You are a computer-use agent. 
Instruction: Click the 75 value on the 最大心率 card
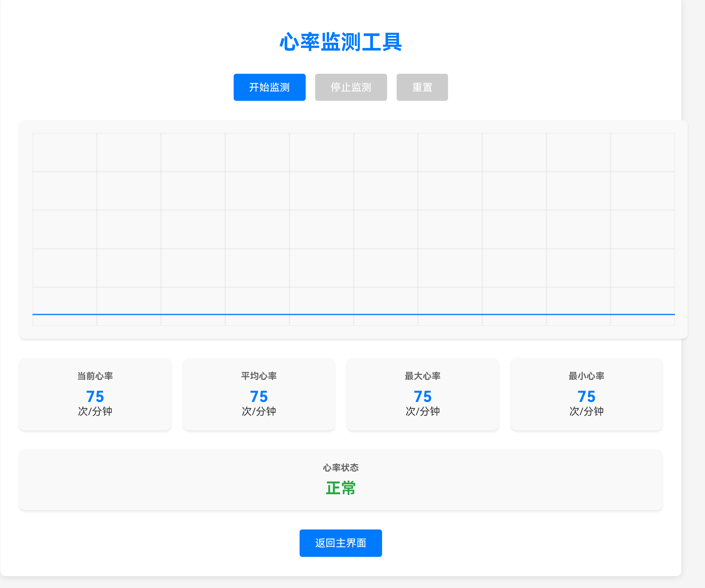coord(422,397)
